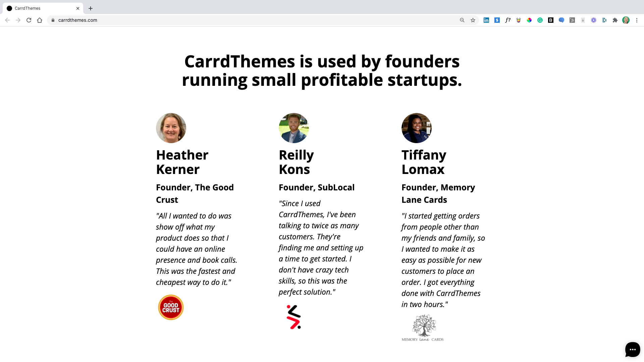Click the address bar showing carrdthemes.com
Image resolution: width=644 pixels, height=362 pixels.
tap(78, 20)
